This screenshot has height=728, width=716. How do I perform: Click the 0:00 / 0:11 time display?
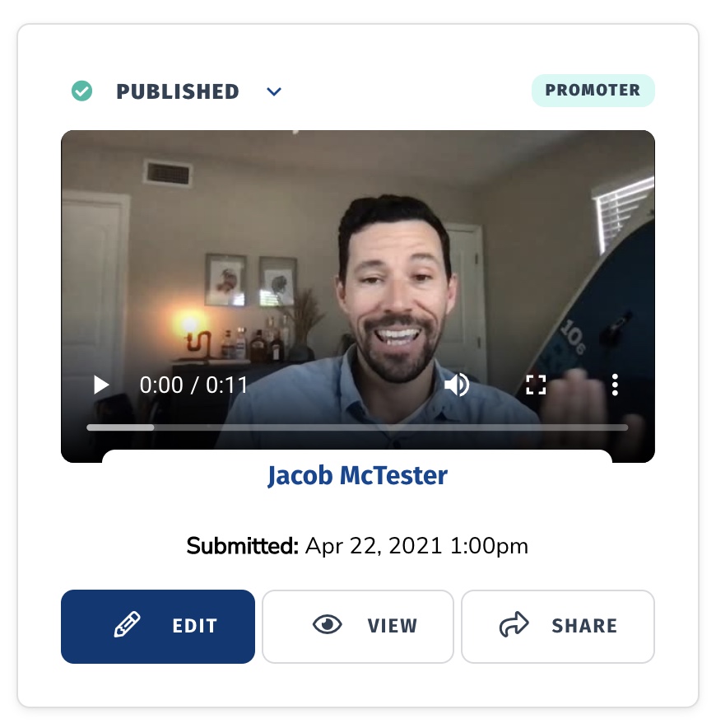click(193, 385)
